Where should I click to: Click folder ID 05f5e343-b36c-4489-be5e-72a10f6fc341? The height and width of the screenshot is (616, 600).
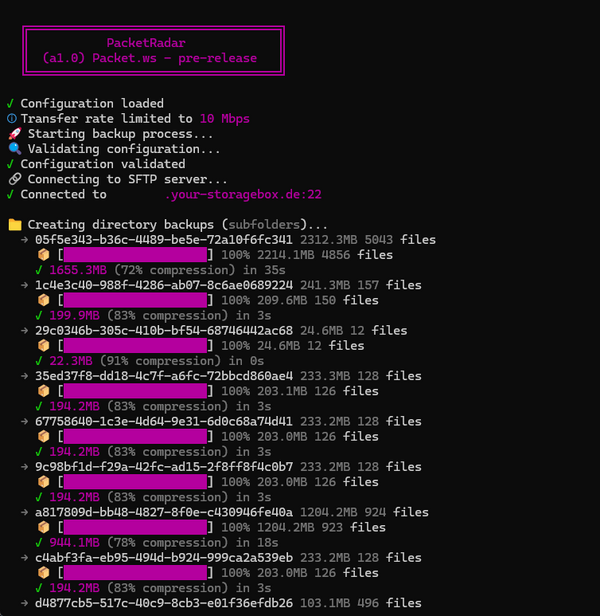coord(164,240)
